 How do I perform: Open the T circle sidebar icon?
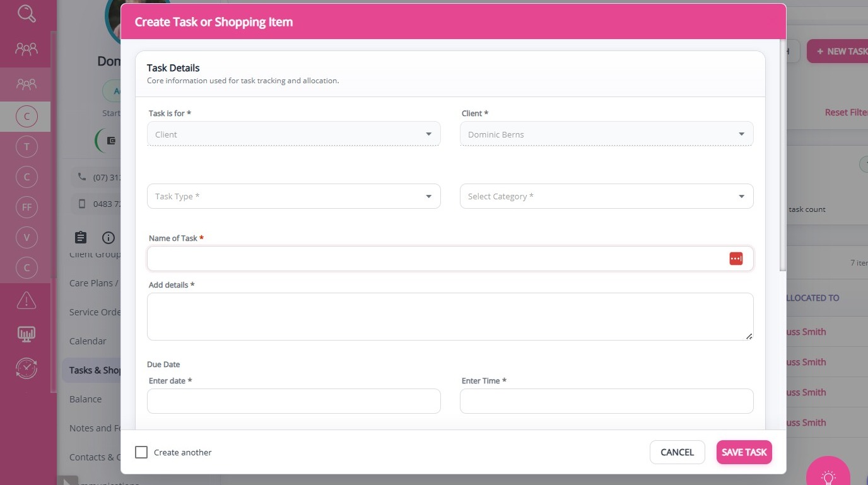tap(26, 147)
